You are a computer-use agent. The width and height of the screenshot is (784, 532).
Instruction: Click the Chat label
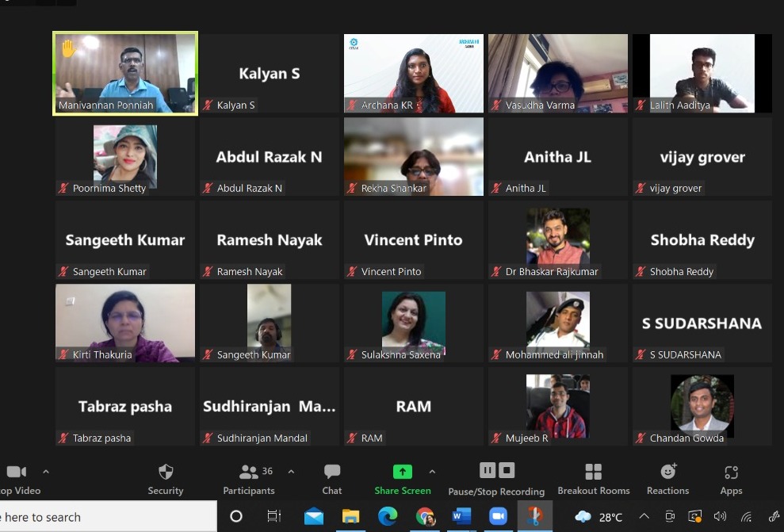[332, 491]
